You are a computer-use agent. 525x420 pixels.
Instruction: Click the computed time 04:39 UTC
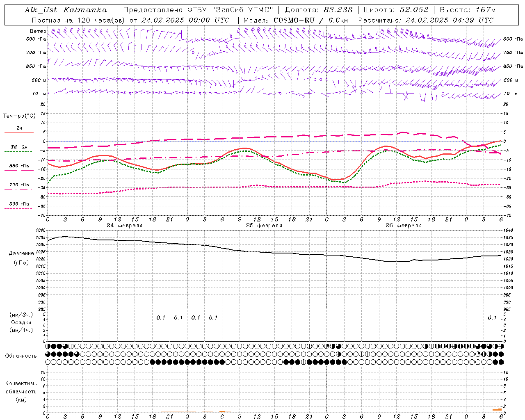tap(473, 20)
